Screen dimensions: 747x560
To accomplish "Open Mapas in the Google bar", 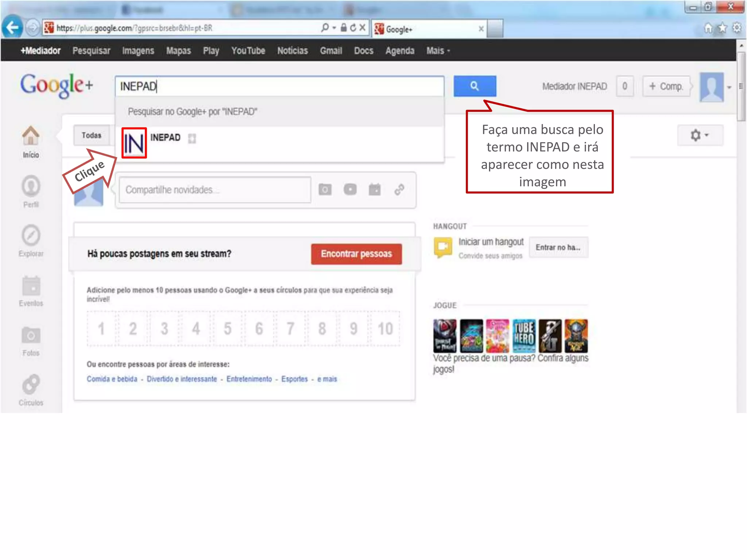I will 178,51.
